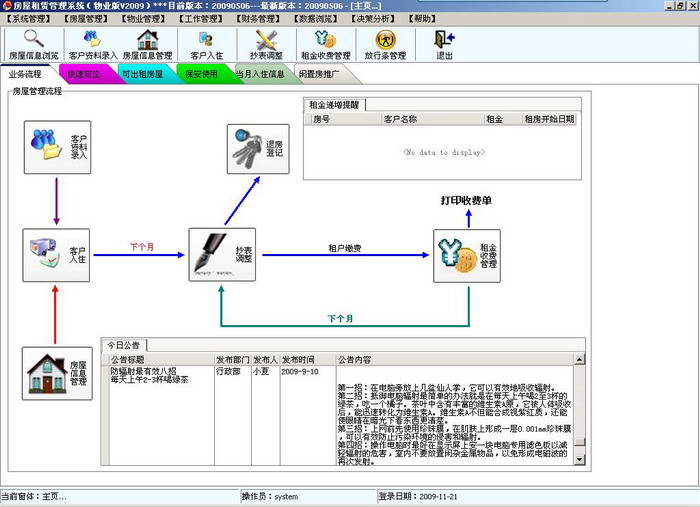Click 退出 exit door icon

(444, 45)
